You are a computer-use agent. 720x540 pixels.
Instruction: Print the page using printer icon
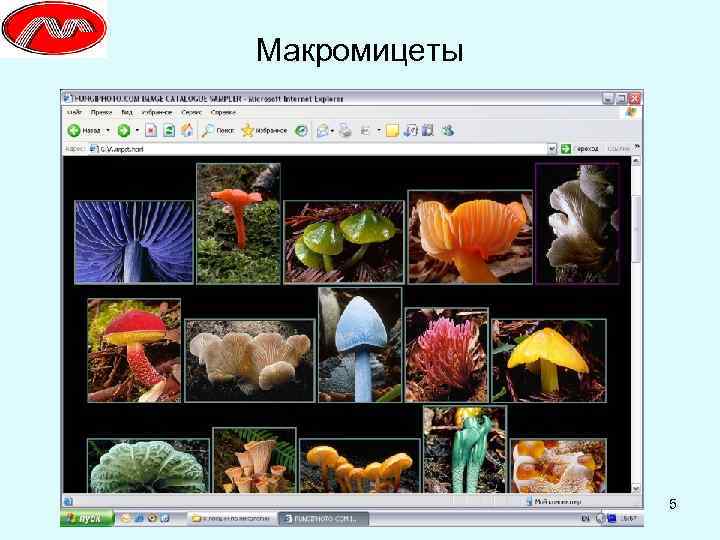point(345,131)
